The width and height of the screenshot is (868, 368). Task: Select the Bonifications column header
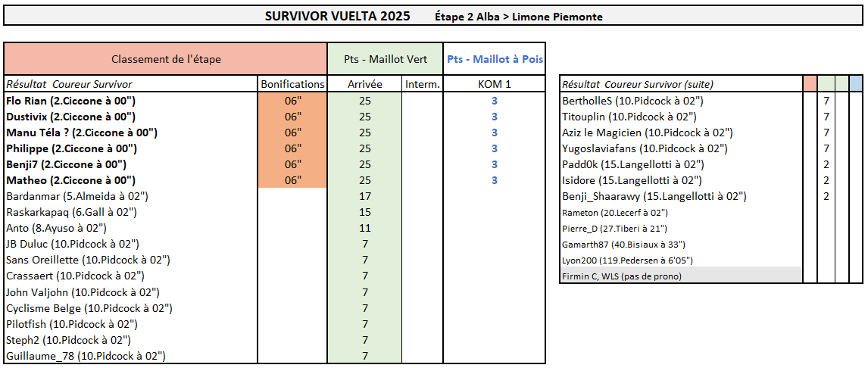[x=292, y=84]
